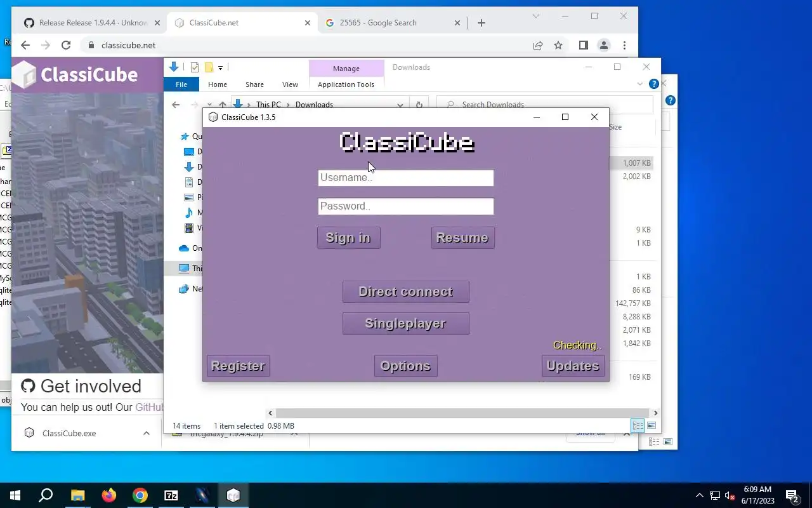Start Singleplayer mode
Screen dimensions: 812x508
coord(405,323)
